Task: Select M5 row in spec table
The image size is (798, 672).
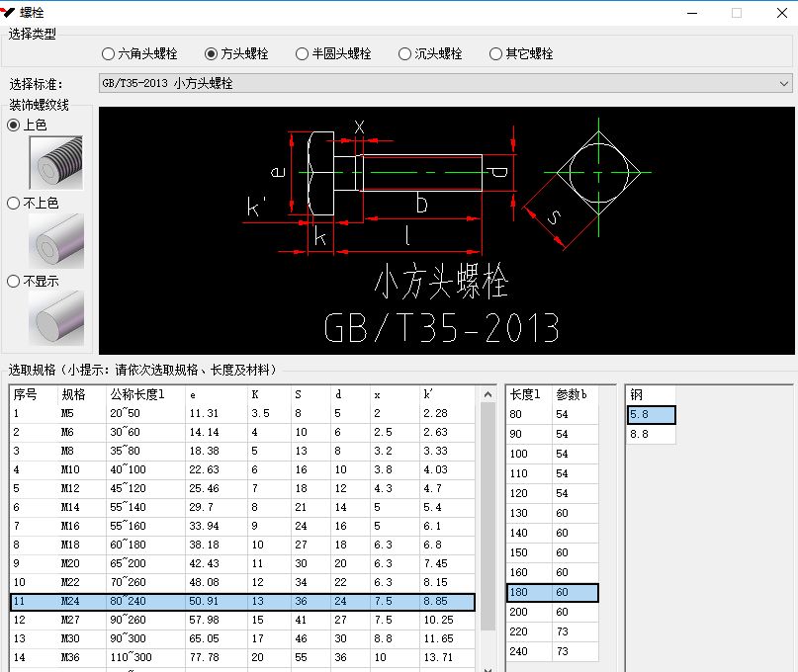Action: tap(242, 413)
